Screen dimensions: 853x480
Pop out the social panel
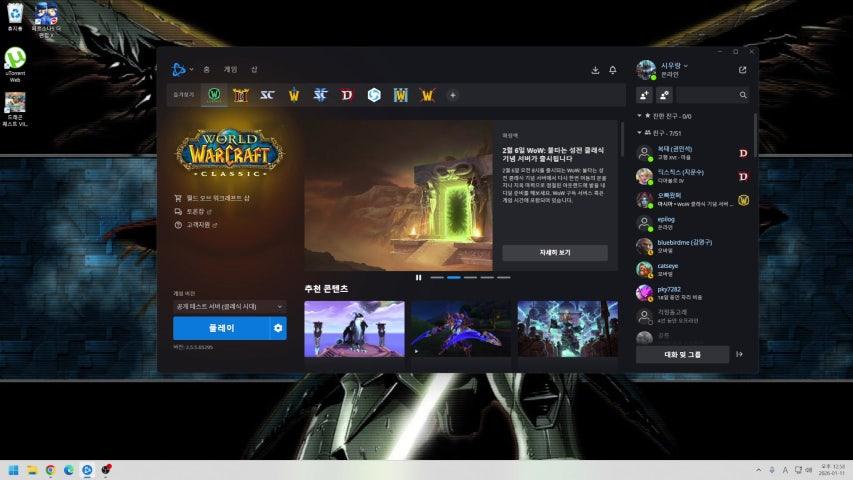coord(743,70)
